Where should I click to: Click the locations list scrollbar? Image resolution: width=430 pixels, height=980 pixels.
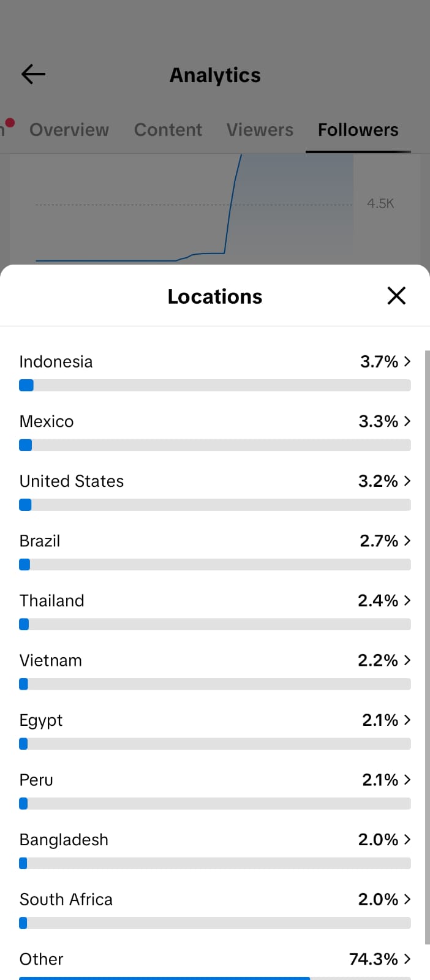tap(427, 647)
